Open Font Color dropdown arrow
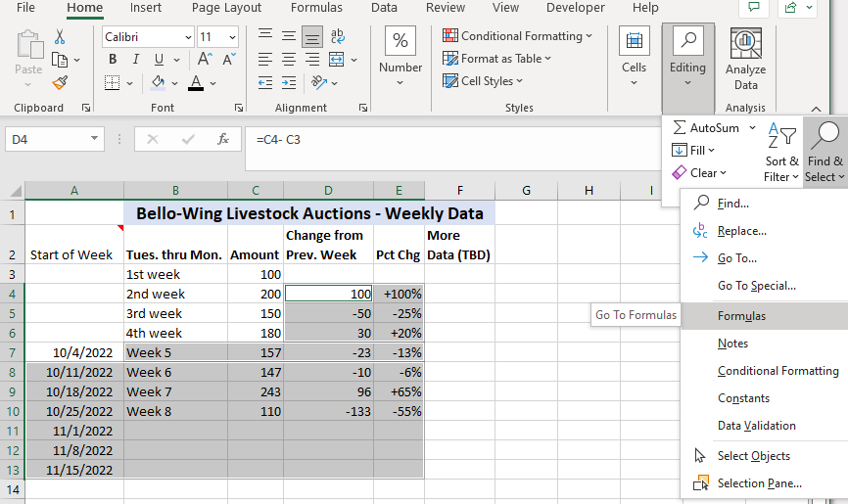The width and height of the screenshot is (848, 504). point(213,83)
